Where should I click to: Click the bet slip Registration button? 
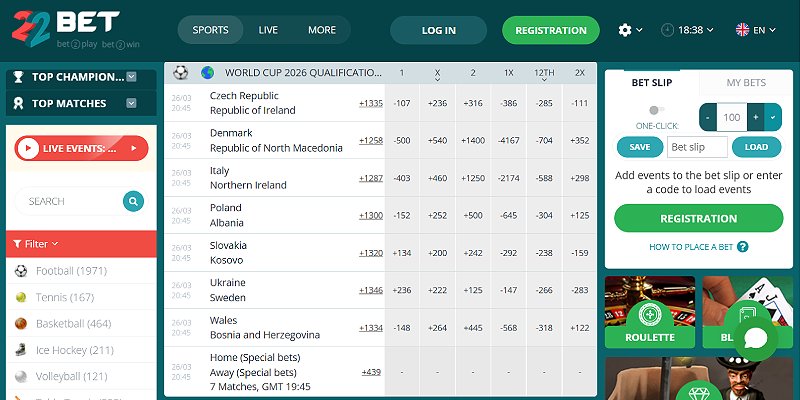(698, 218)
